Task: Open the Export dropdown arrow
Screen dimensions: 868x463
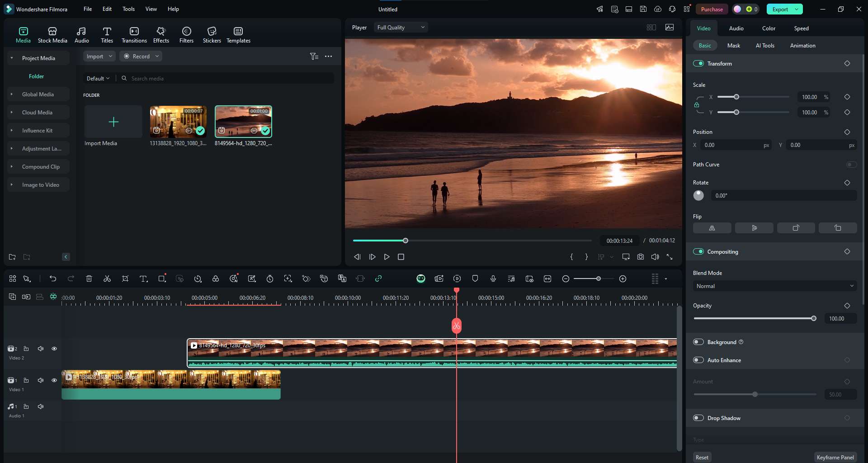Action: tap(797, 9)
